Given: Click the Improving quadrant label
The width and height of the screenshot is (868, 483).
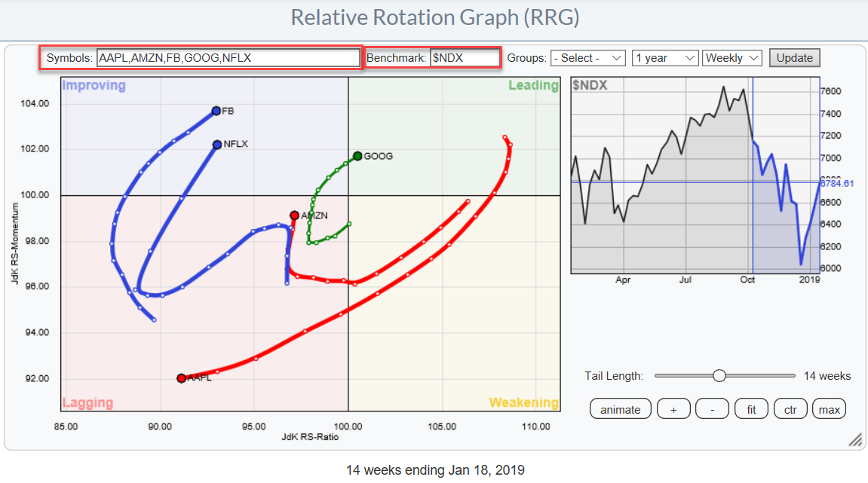Looking at the screenshot, I should point(94,85).
